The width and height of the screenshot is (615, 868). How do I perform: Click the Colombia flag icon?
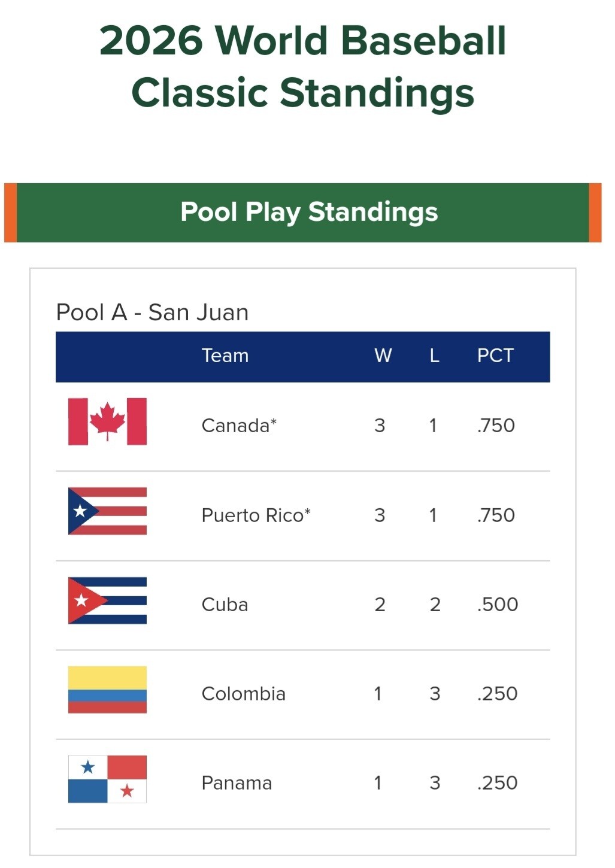pos(107,690)
